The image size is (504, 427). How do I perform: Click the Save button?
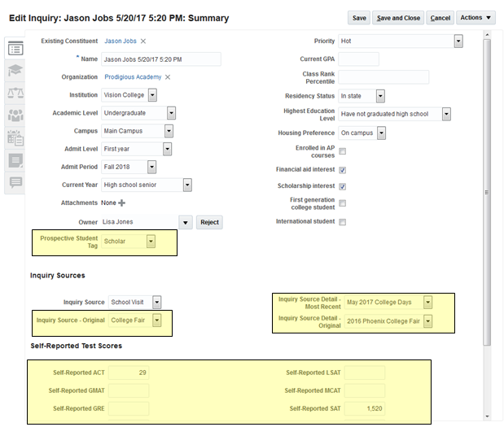click(359, 18)
